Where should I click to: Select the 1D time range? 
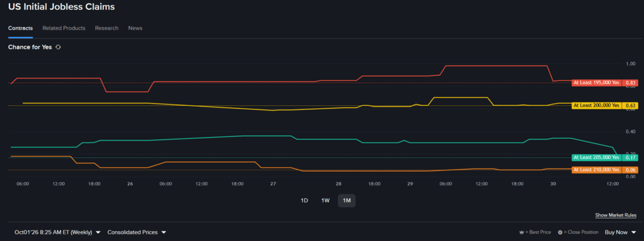tap(304, 201)
